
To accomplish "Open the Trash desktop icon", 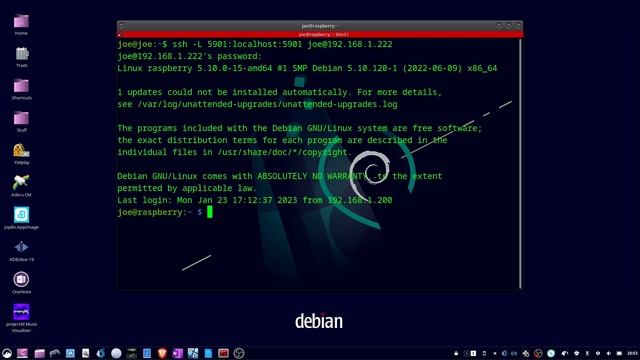I will 22,53.
